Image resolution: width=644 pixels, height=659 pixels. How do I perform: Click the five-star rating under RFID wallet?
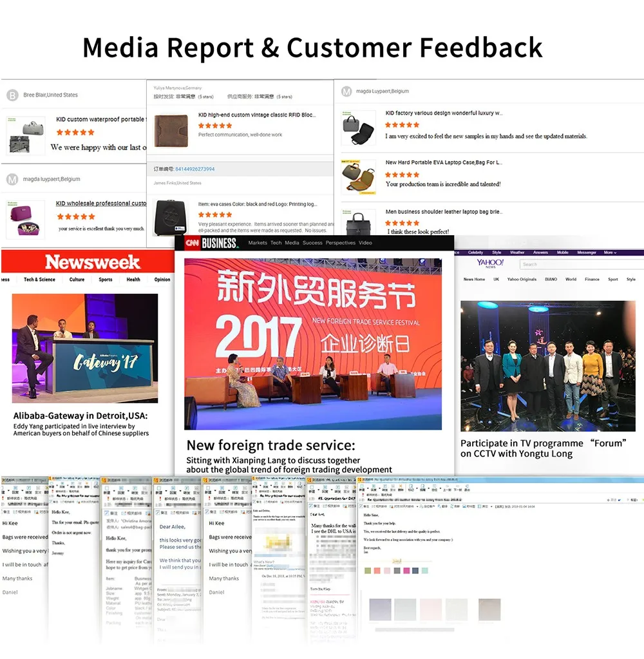tap(214, 126)
